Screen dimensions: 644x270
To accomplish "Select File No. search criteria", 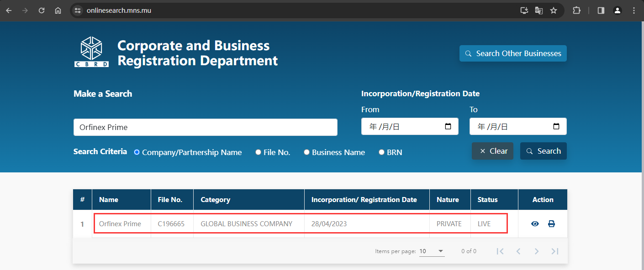I will tap(259, 152).
